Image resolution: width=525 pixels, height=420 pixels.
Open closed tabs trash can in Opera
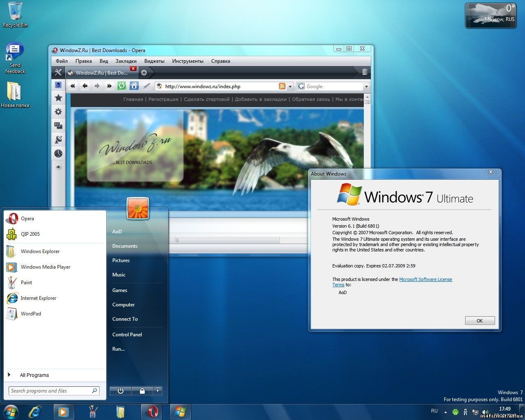tap(365, 72)
